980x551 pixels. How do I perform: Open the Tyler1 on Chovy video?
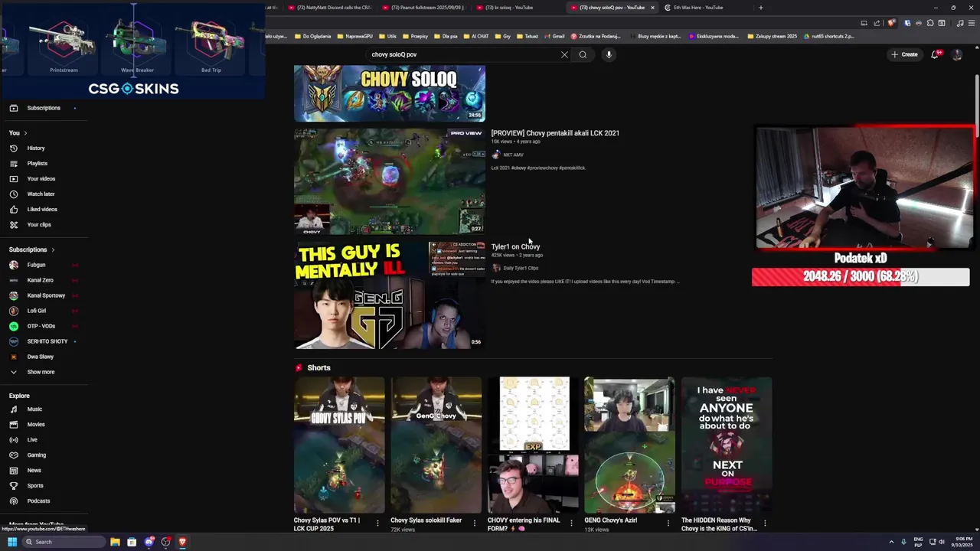point(515,247)
